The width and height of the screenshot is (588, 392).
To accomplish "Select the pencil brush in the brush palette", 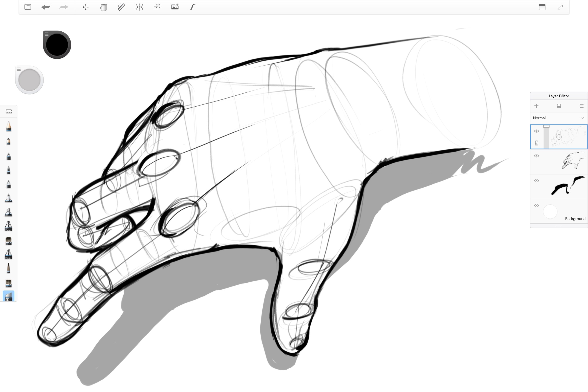I will pos(9,127).
